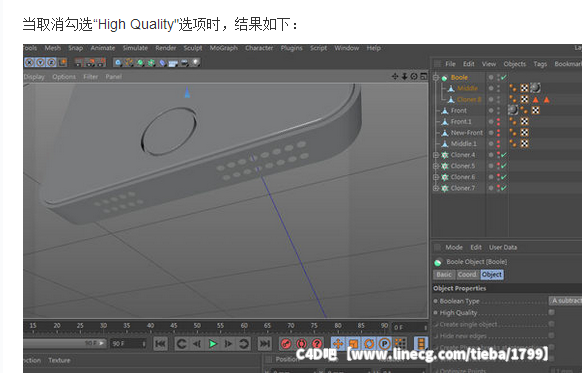Click the texture tag on Front.1 row

524,121
